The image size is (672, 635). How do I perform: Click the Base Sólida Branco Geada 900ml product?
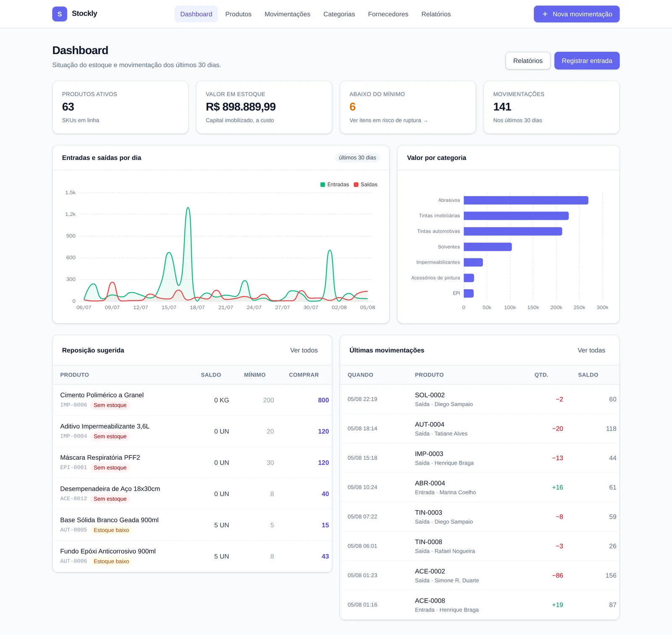coord(109,520)
